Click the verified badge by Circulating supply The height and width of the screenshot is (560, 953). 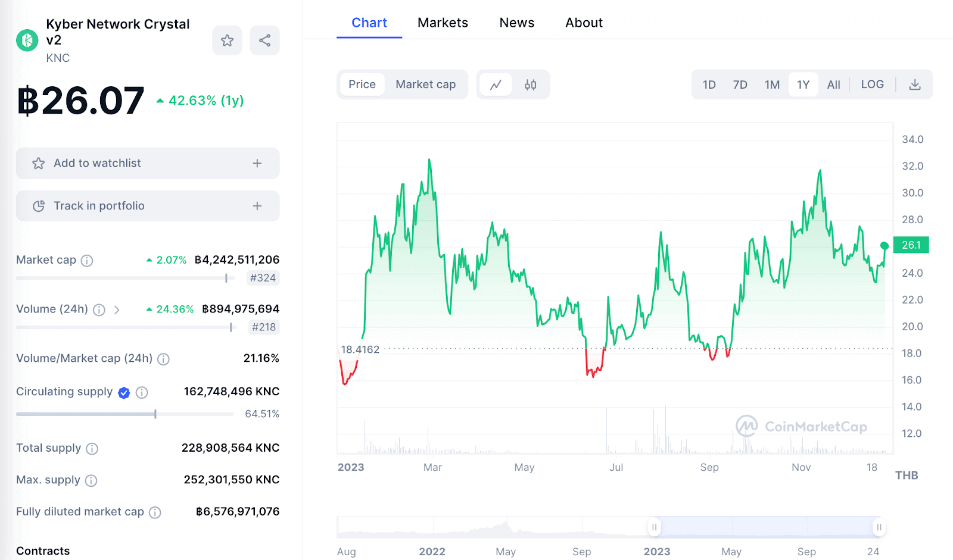pos(124,392)
